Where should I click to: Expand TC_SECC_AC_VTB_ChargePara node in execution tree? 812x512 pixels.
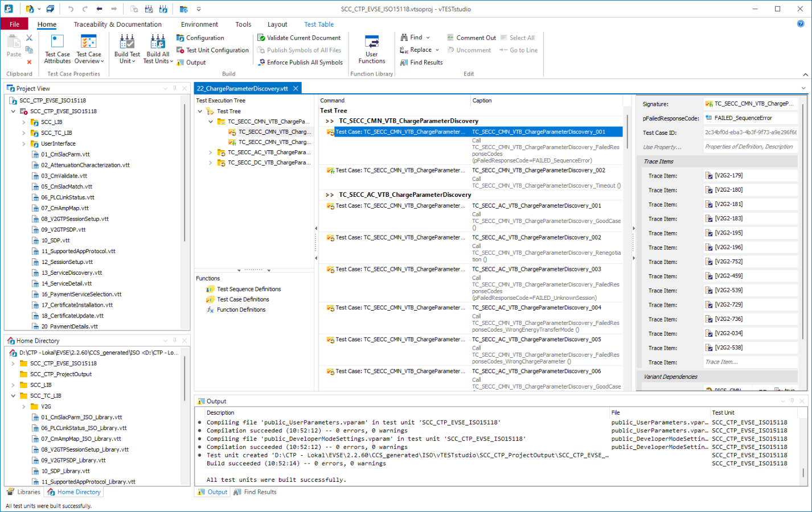click(x=211, y=152)
